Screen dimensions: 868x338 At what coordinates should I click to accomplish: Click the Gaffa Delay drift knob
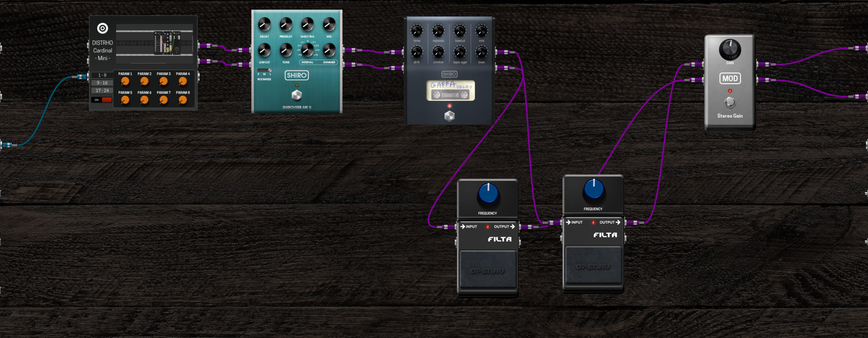tap(417, 52)
